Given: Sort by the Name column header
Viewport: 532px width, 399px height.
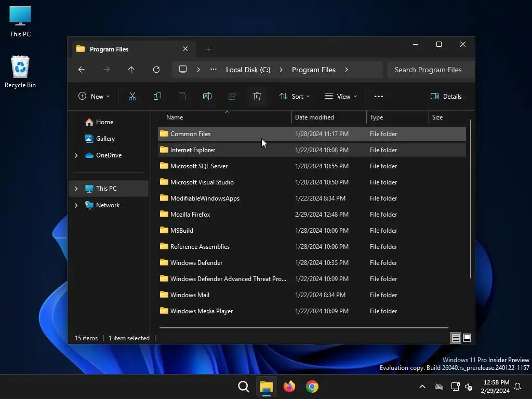Looking at the screenshot, I should (224, 117).
